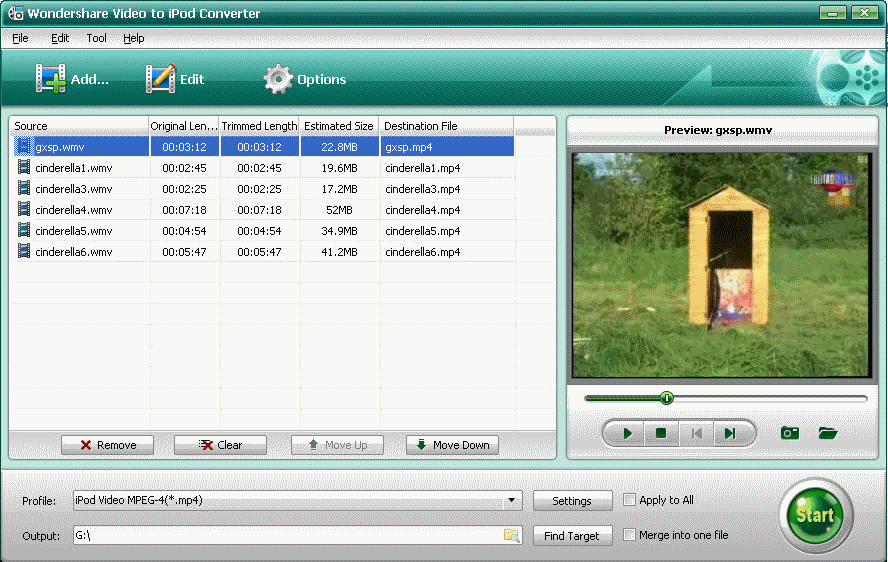Stop the preview playback
Viewport: 888px width, 562px height.
[x=661, y=433]
